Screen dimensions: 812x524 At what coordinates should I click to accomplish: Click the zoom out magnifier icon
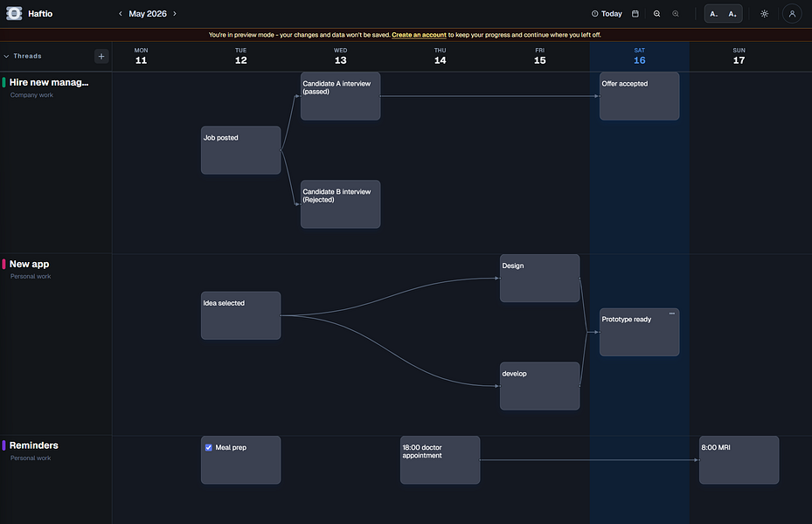[x=656, y=14]
